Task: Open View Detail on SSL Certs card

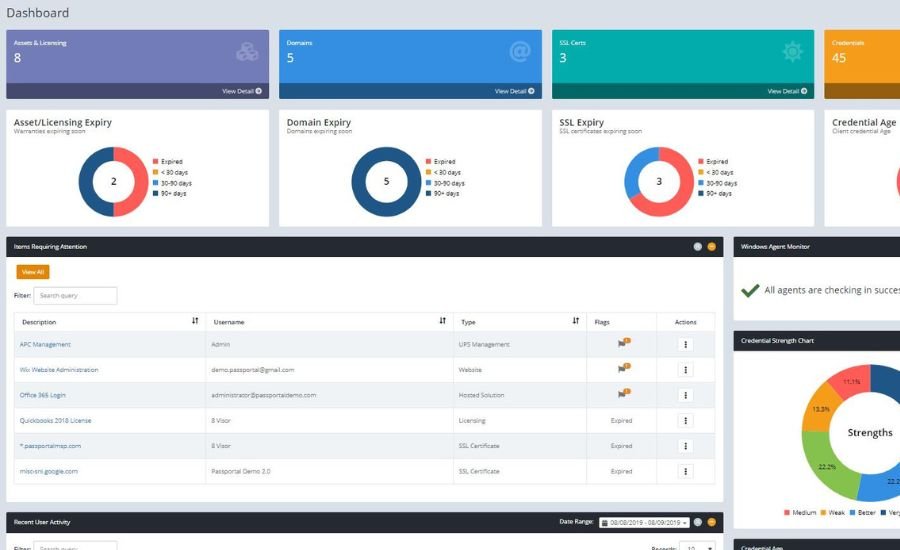Action: 787,91
